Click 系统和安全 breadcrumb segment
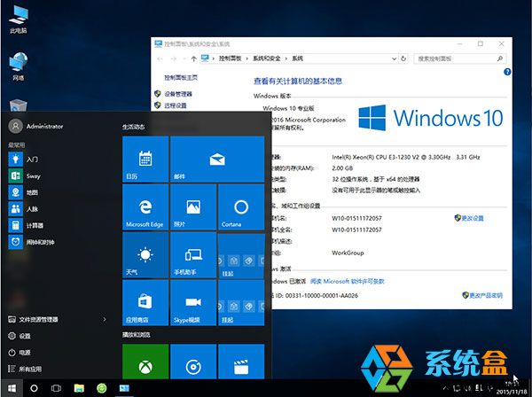532x397 pixels. 267,58
